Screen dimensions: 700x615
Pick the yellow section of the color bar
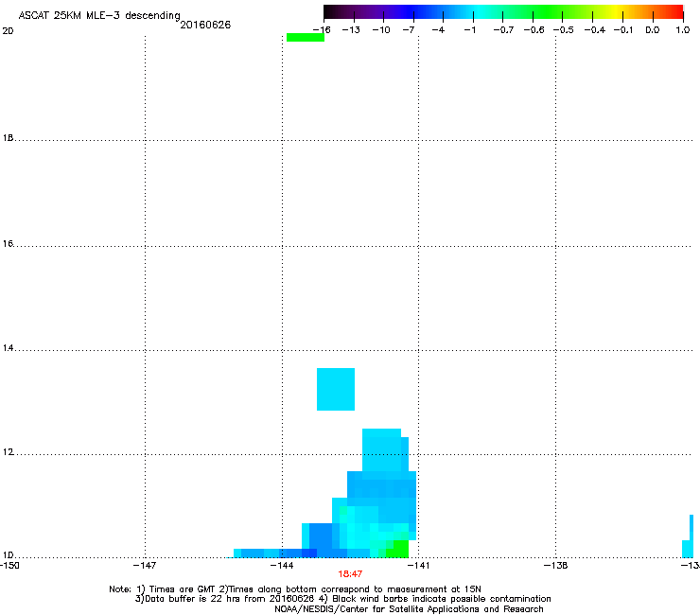click(x=618, y=12)
